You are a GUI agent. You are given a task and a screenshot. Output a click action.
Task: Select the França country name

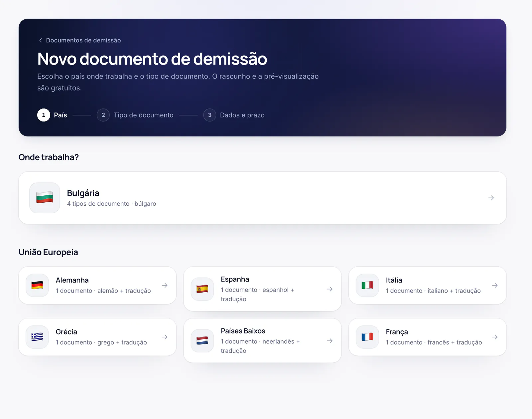(397, 332)
